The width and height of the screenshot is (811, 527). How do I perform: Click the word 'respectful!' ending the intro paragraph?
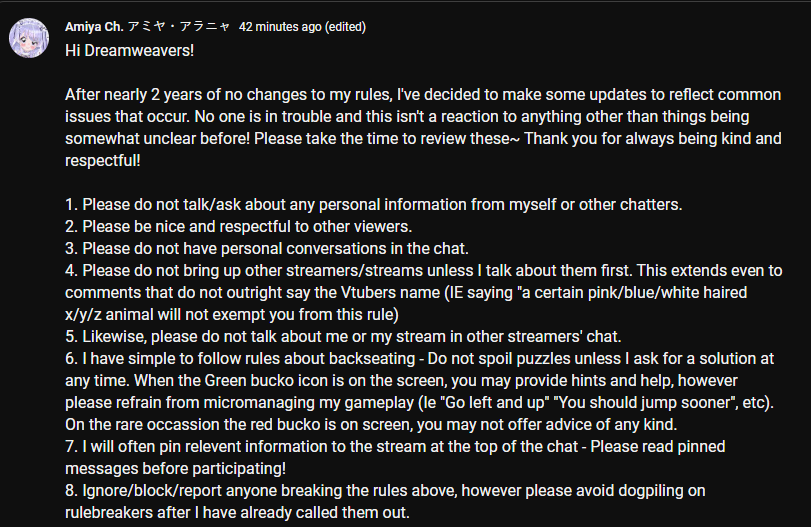pos(102,161)
